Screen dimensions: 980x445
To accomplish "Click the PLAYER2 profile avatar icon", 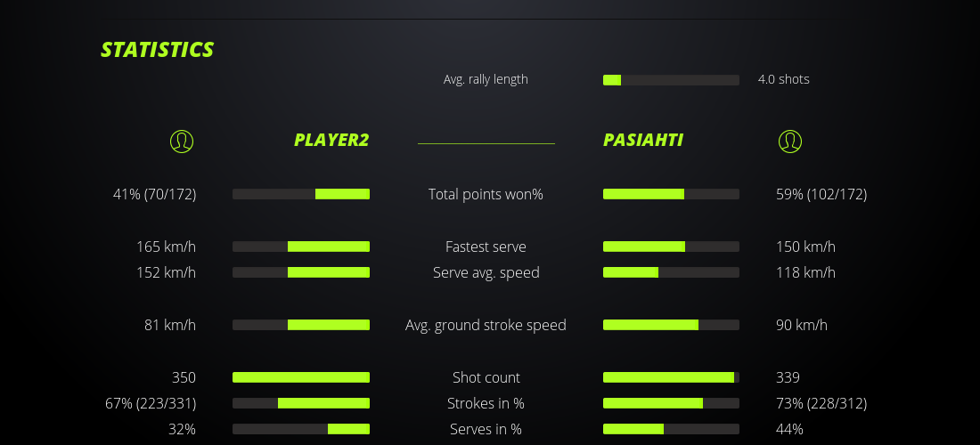I will [181, 141].
